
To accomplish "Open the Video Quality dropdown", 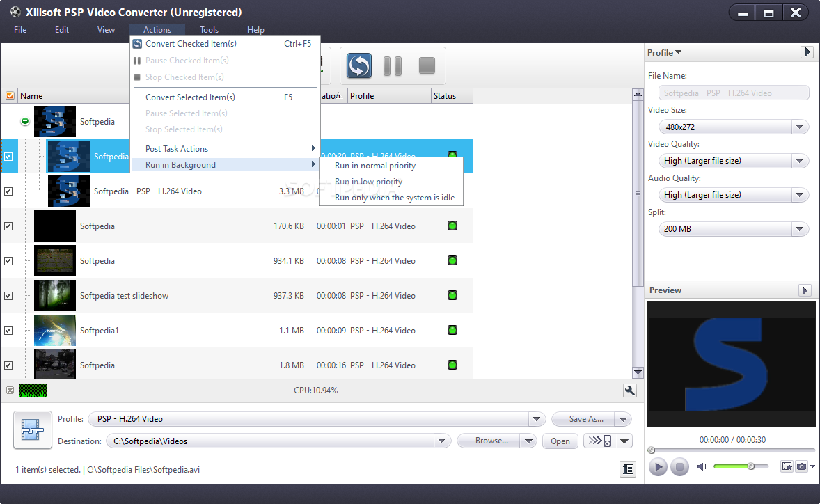I will click(799, 161).
